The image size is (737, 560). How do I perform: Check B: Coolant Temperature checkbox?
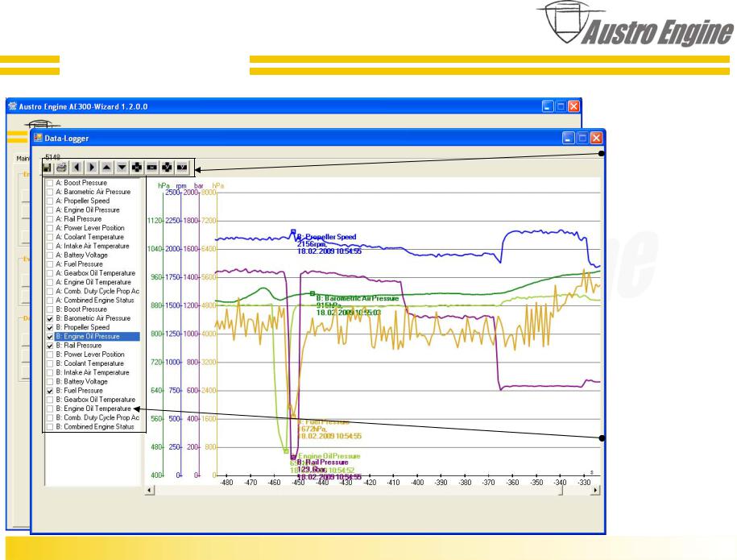click(50, 363)
